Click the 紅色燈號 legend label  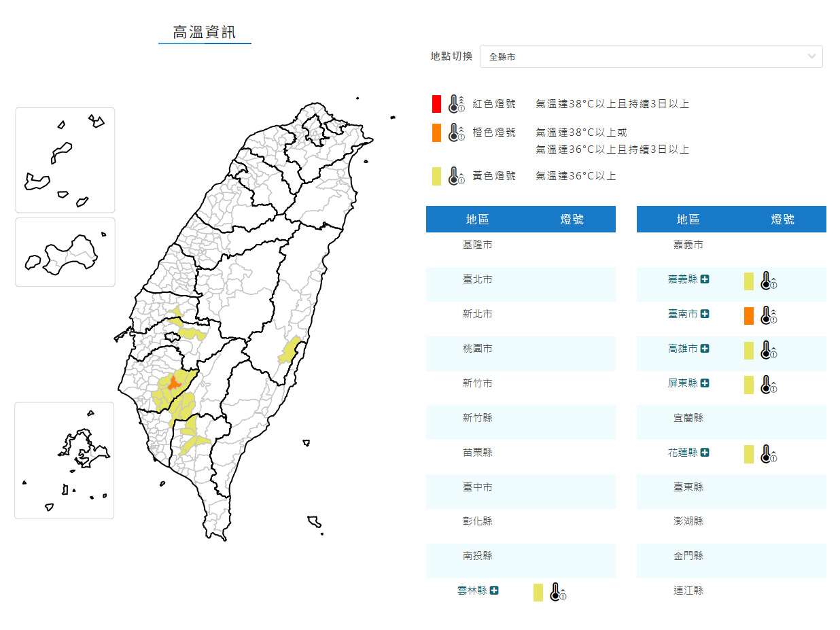pos(494,104)
